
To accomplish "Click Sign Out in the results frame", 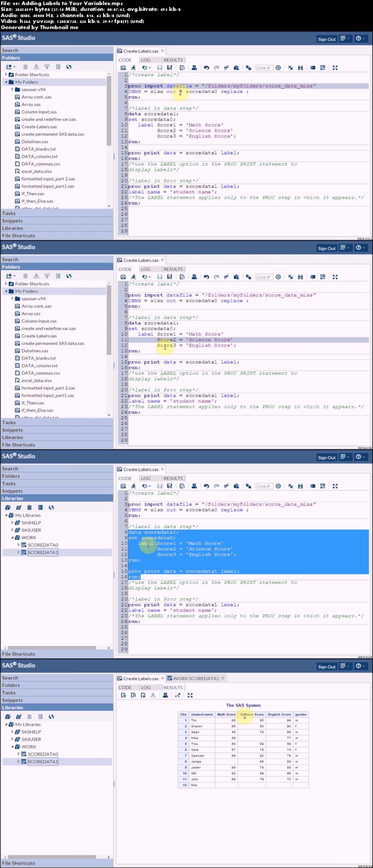I will [326, 667].
